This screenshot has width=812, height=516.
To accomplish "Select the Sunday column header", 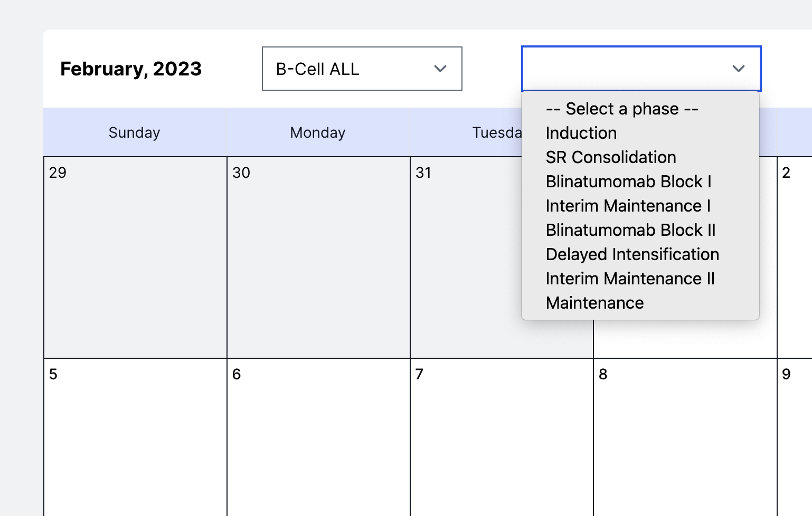I will click(134, 132).
